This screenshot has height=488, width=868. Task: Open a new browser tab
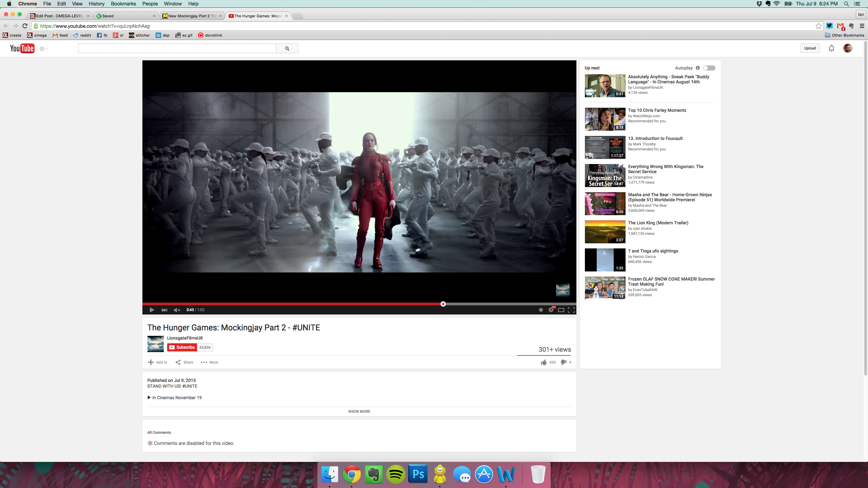(297, 16)
